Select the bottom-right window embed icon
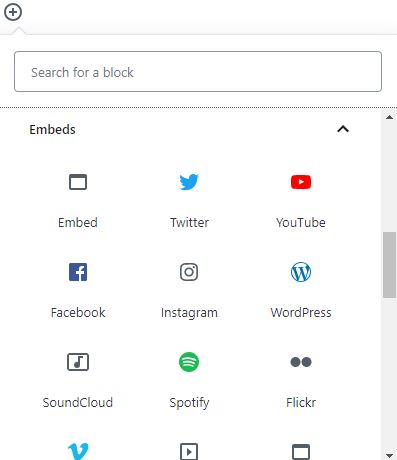 301,452
